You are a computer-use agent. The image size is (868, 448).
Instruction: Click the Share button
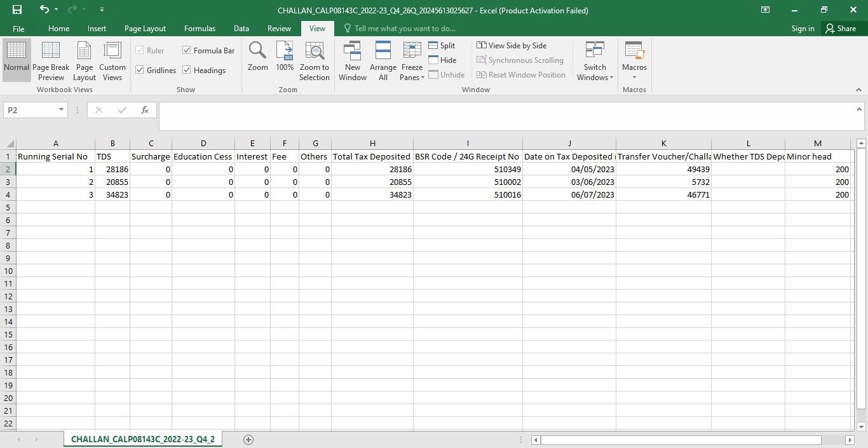point(840,29)
